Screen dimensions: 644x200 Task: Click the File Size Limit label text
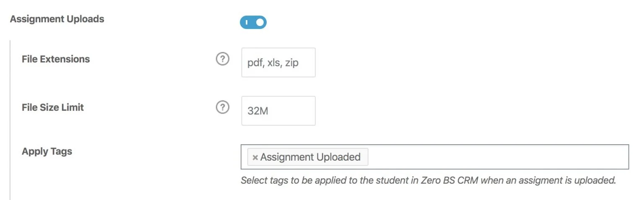[x=53, y=107]
